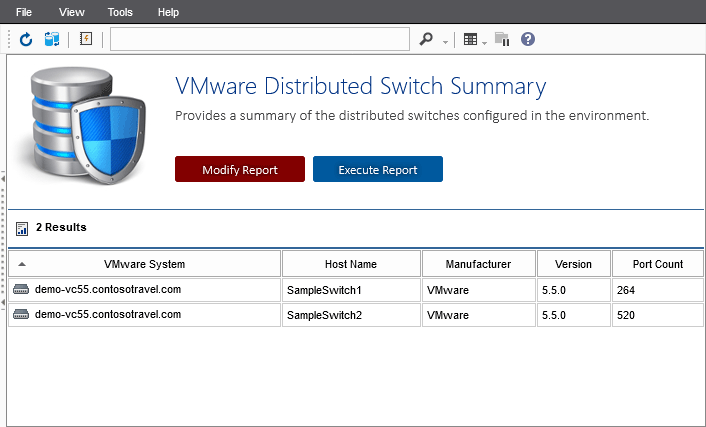Sort by Port Count column header
The width and height of the screenshot is (706, 427).
point(658,264)
